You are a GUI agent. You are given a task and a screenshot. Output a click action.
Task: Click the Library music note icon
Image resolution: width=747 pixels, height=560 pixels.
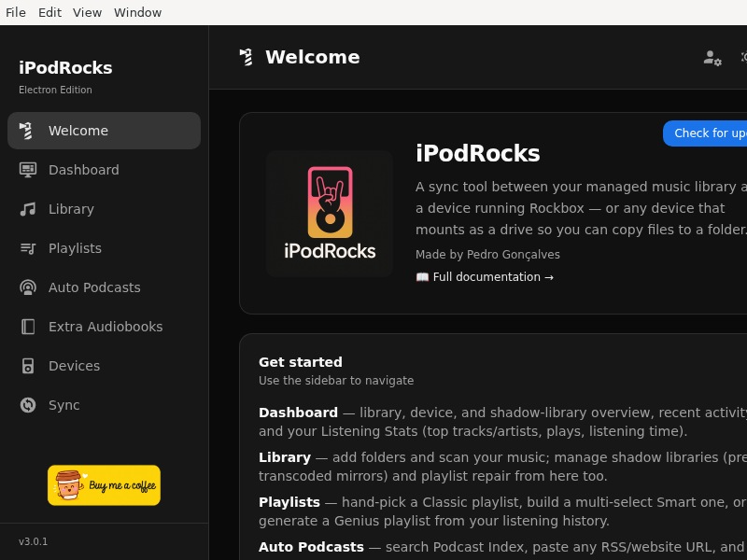[28, 209]
